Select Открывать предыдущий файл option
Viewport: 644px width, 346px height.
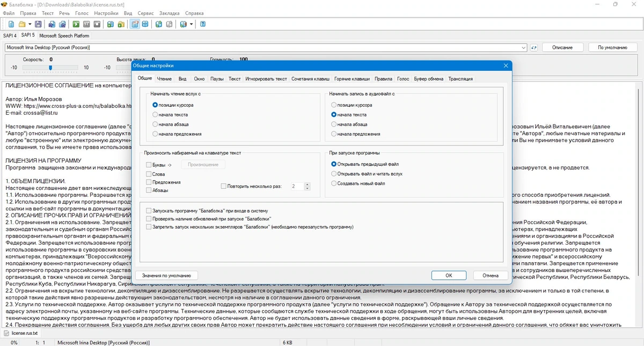(x=334, y=164)
